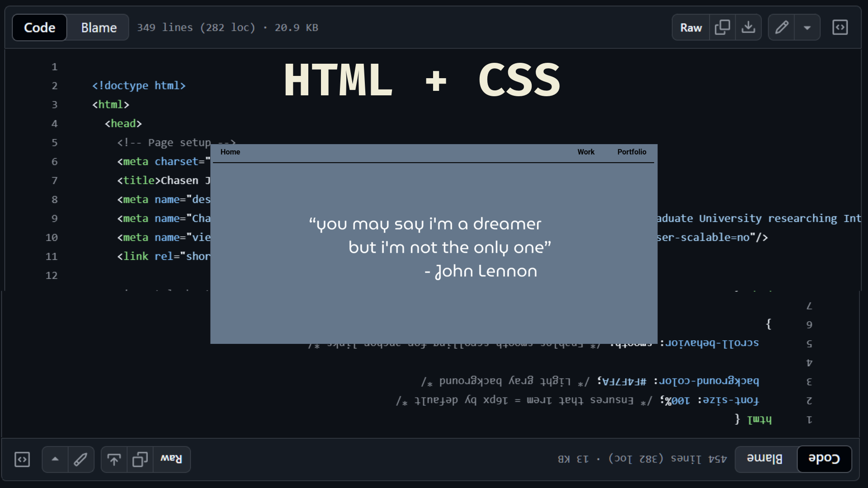Click the <head> tag on line 4

123,123
